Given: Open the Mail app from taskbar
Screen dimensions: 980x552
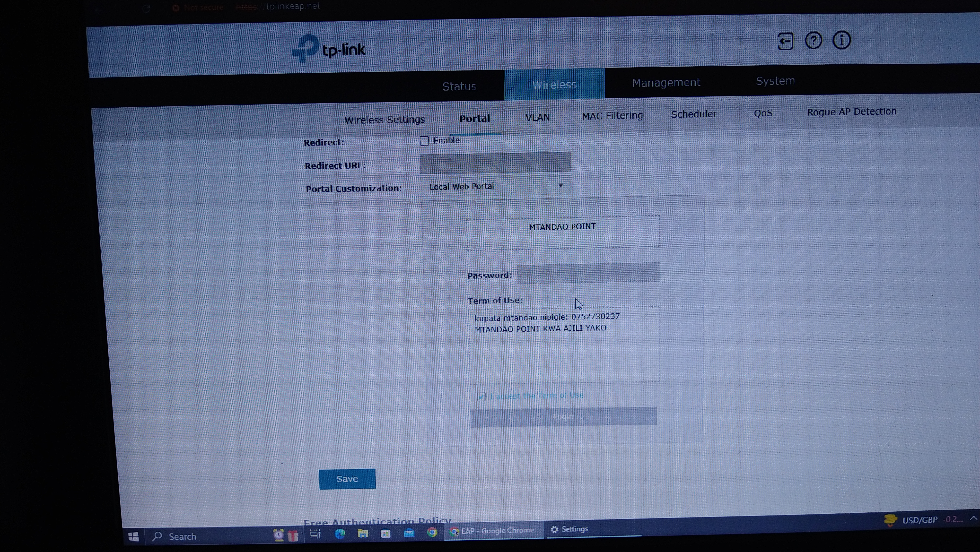Looking at the screenshot, I should pos(409,533).
